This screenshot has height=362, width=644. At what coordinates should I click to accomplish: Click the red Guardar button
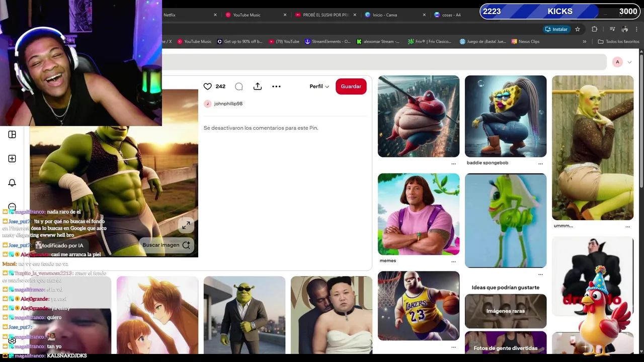click(351, 86)
